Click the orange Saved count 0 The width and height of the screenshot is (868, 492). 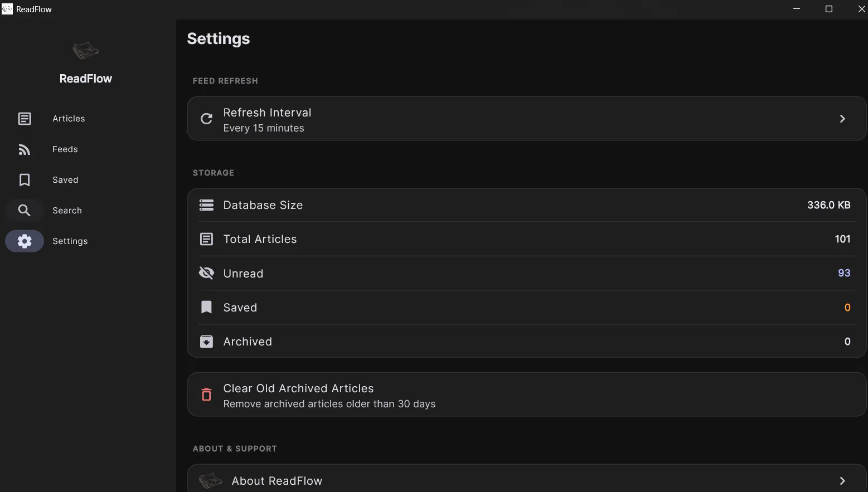(847, 308)
